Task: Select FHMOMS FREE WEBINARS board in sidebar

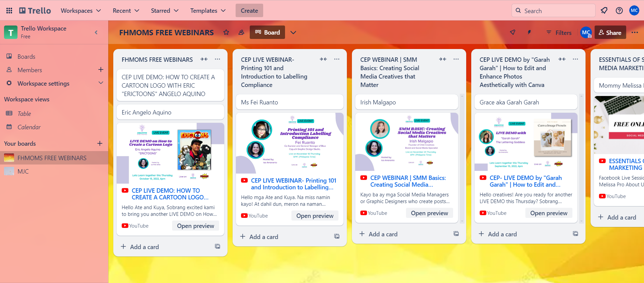Action: (54, 158)
